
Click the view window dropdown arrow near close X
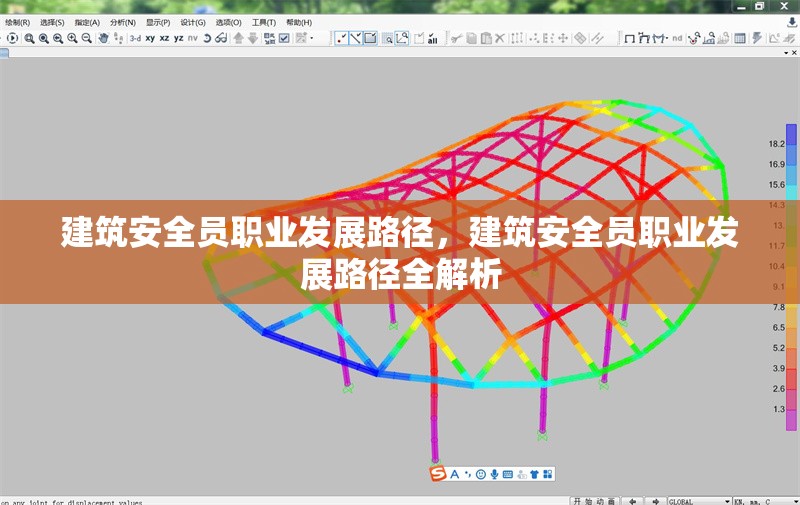[786, 53]
